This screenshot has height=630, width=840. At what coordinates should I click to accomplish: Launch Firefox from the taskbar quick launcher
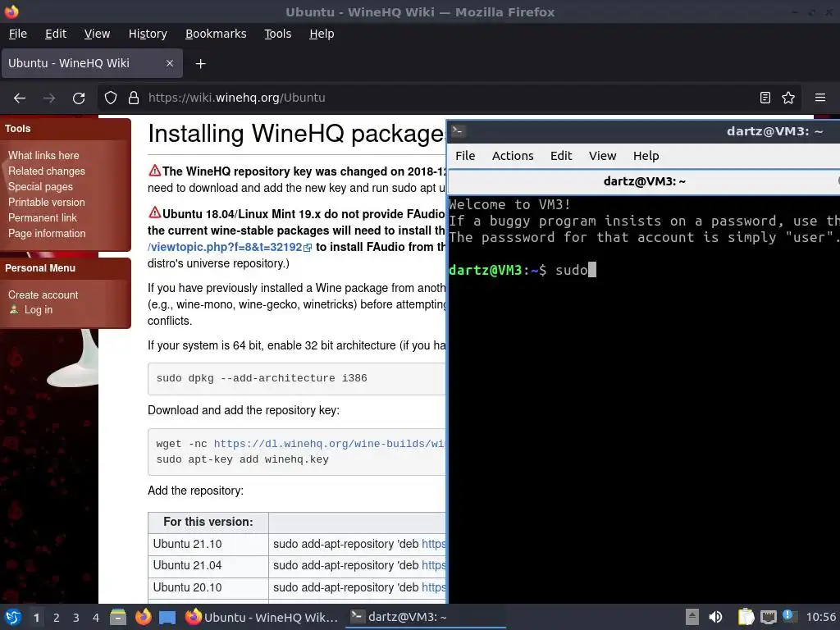click(x=143, y=618)
